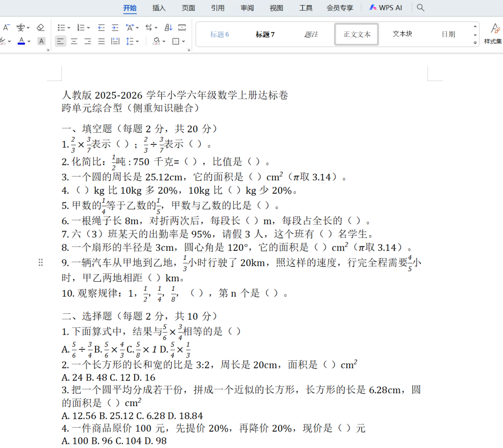
Task: Expand the line spacing dropdown
Action: coord(138,42)
